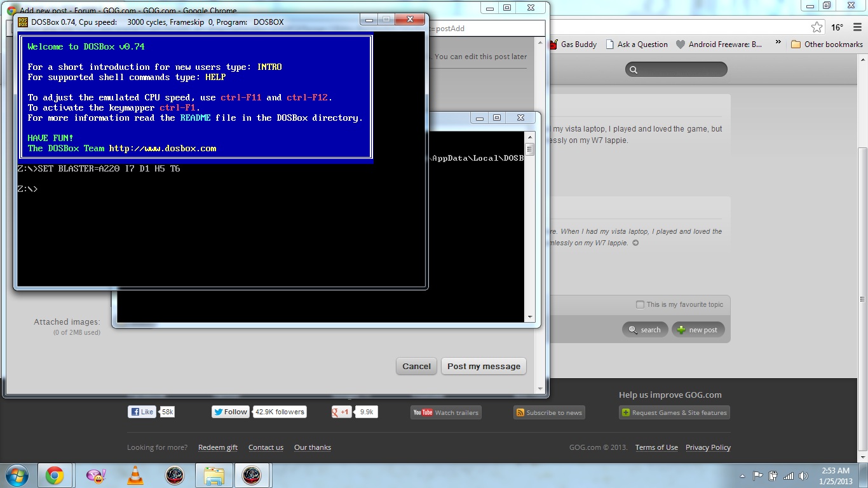Show hidden system tray icons

(743, 476)
